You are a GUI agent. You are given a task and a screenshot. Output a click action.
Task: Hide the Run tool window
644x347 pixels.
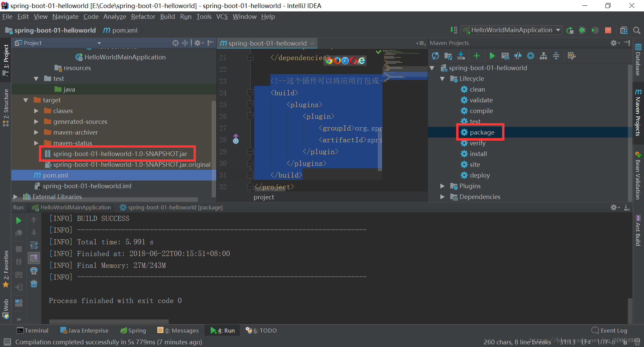627,208
